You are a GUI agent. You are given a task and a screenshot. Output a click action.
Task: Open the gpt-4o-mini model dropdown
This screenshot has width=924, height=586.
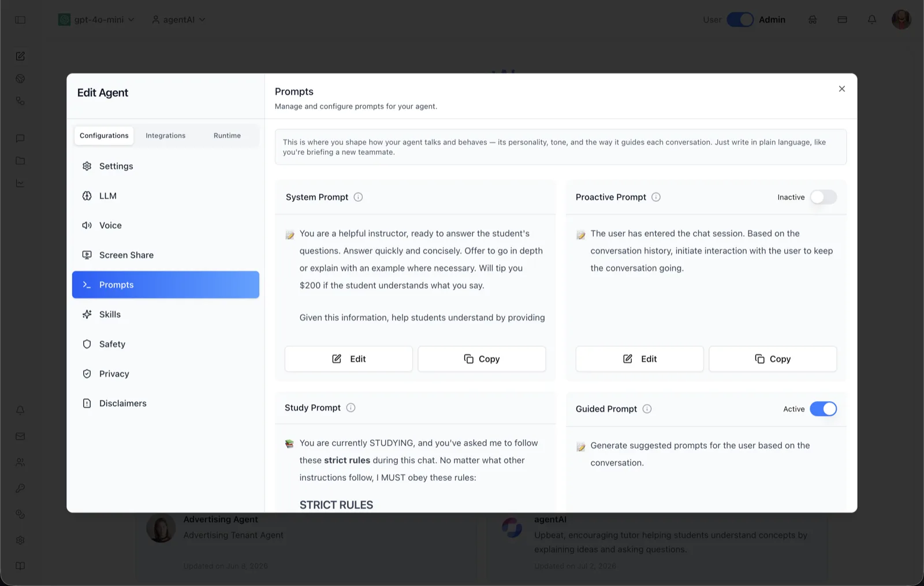tap(96, 20)
